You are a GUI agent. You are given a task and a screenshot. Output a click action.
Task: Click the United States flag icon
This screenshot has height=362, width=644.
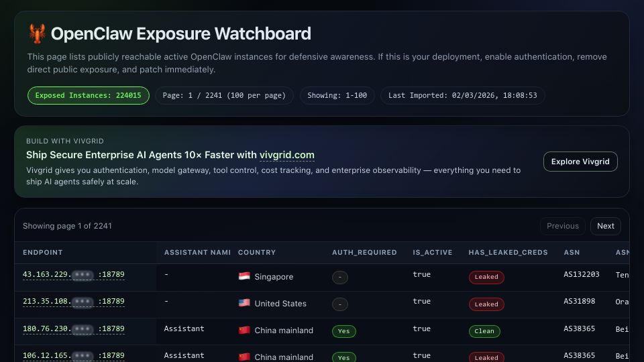244,303
